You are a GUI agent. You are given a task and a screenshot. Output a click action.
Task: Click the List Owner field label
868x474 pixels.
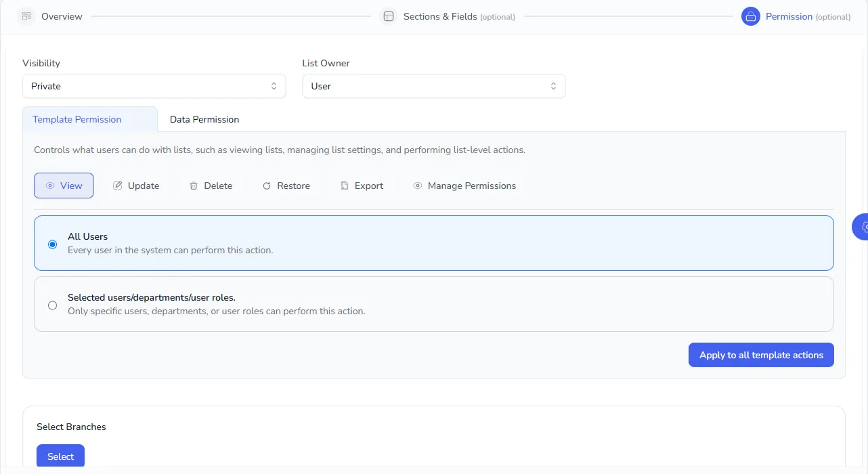point(326,63)
